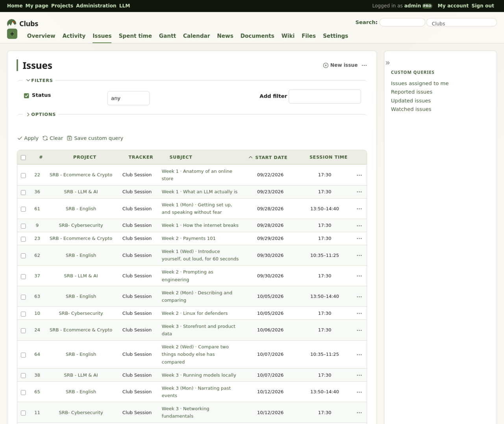This screenshot has width=504, height=424.
Task: Open My page in top menu
Action: (37, 6)
